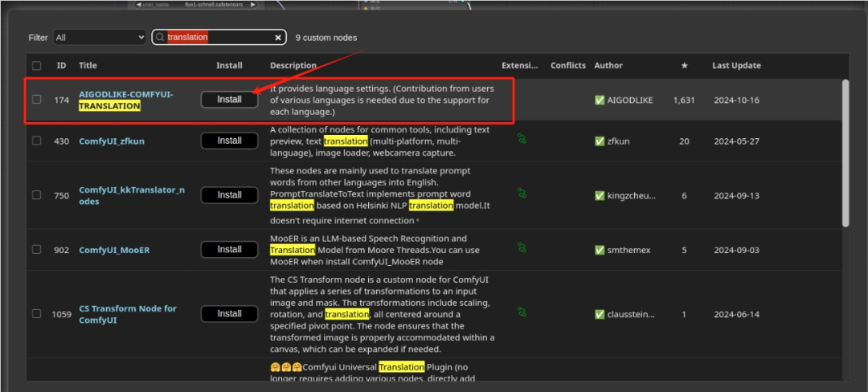
Task: Open the ComfyUI_kkTranslator_nodes title link
Action: point(132,196)
